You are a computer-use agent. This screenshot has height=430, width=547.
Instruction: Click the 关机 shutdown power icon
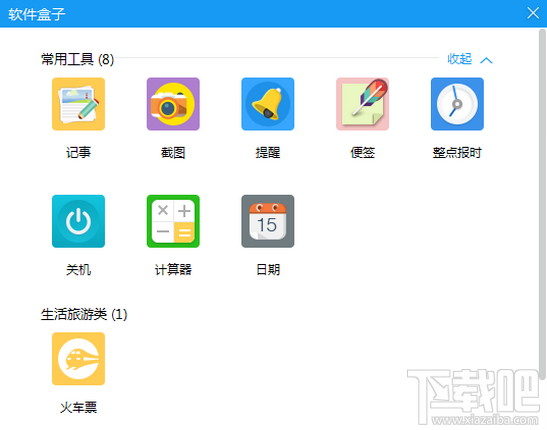point(78,221)
